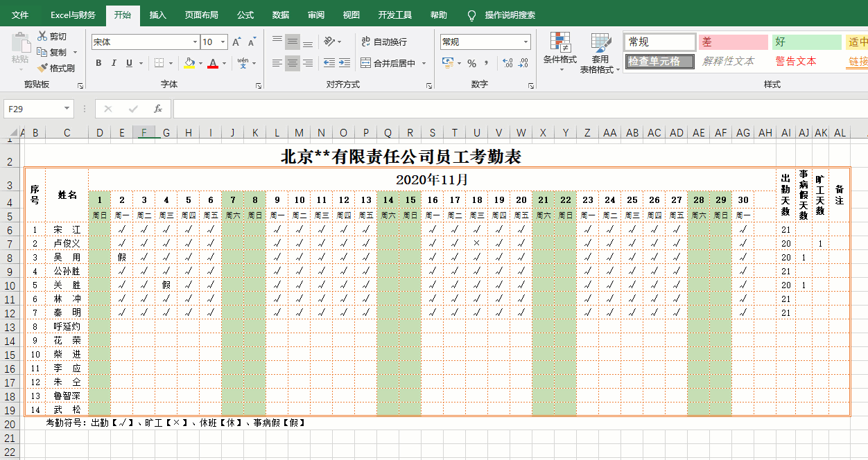Expand the Name Box dropdown arrow
This screenshot has width=868, height=460.
(67, 109)
